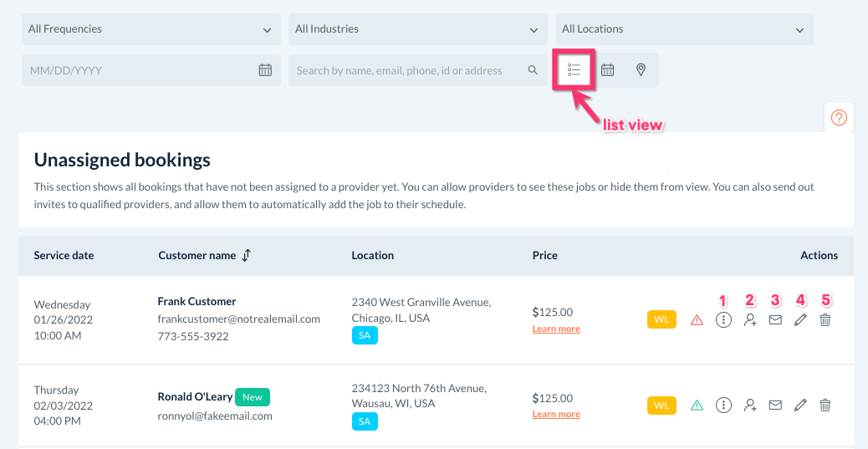
Task: Delete Frank Customer's booking
Action: coord(825,319)
